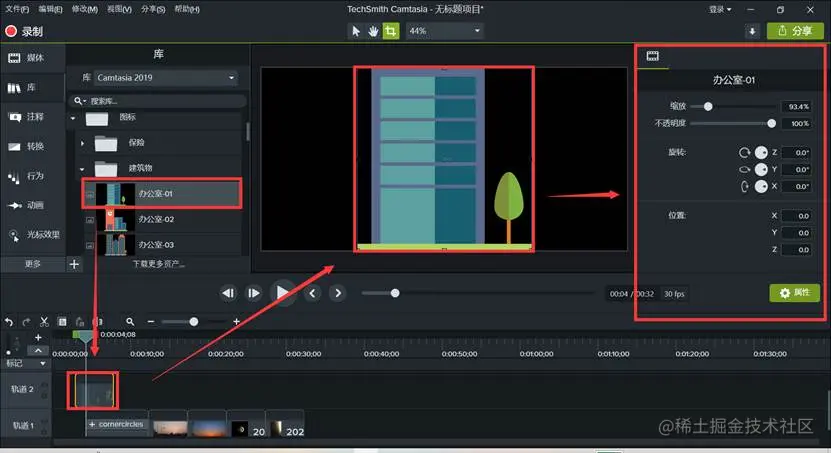Open the 分享(S) menu

(x=153, y=9)
